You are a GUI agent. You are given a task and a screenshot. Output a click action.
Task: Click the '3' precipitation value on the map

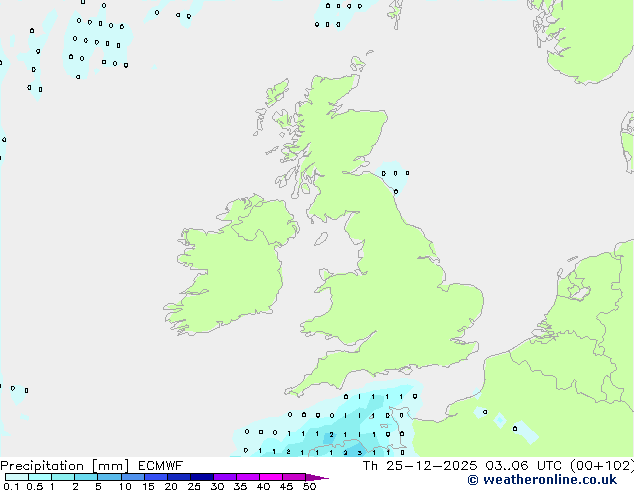(359, 453)
